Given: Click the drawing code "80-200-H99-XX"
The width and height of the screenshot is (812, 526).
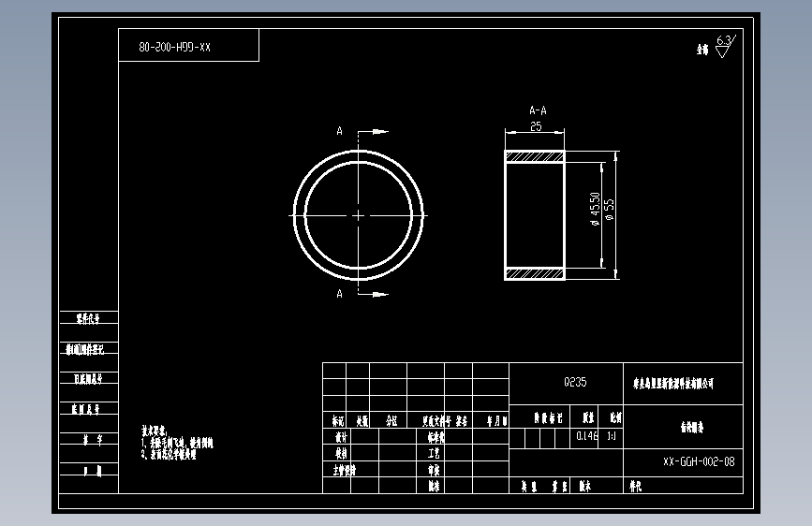Looking at the screenshot, I should [174, 47].
